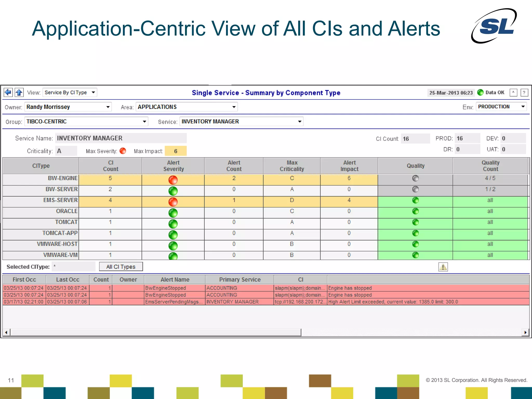The width and height of the screenshot is (532, 399).
Task: Click the green quality icon for TOMCAT row
Action: click(x=415, y=222)
